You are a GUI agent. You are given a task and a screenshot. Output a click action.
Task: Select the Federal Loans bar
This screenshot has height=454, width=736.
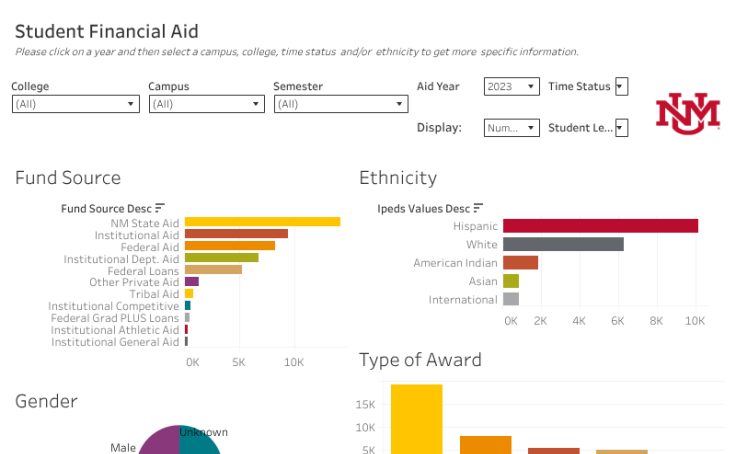tap(213, 269)
